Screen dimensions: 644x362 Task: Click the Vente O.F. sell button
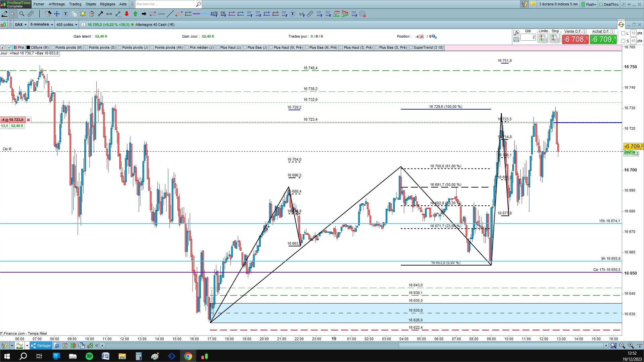pyautogui.click(x=575, y=39)
